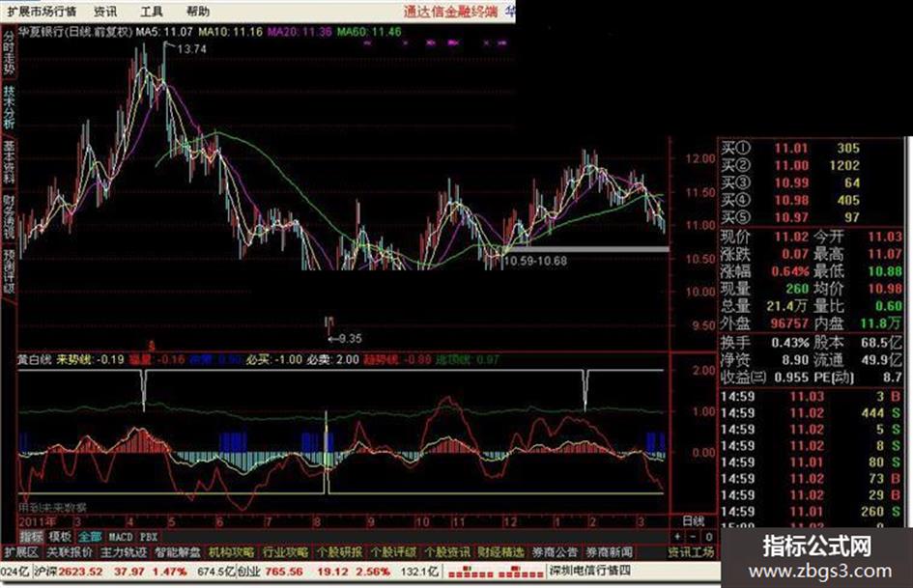
Task: Click the MA60: 11.46 label
Action: tap(369, 32)
